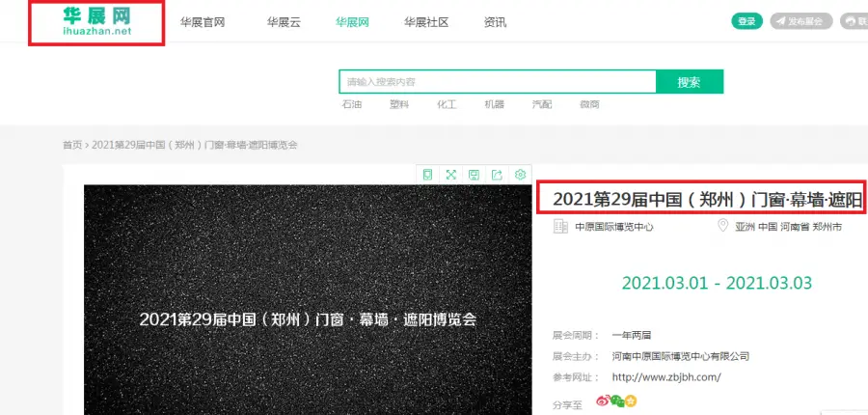Click the building icon beside 中原国际博览中心
868x415 pixels.
(x=560, y=226)
